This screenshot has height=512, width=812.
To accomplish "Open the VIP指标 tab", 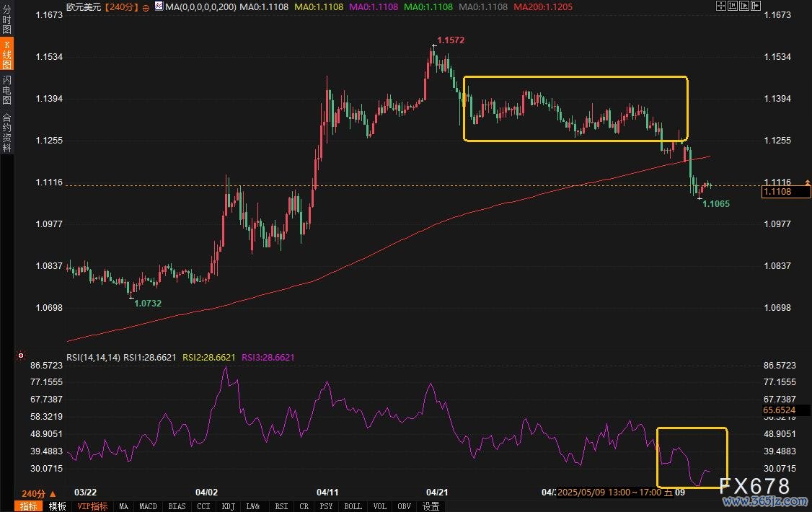I will click(93, 506).
